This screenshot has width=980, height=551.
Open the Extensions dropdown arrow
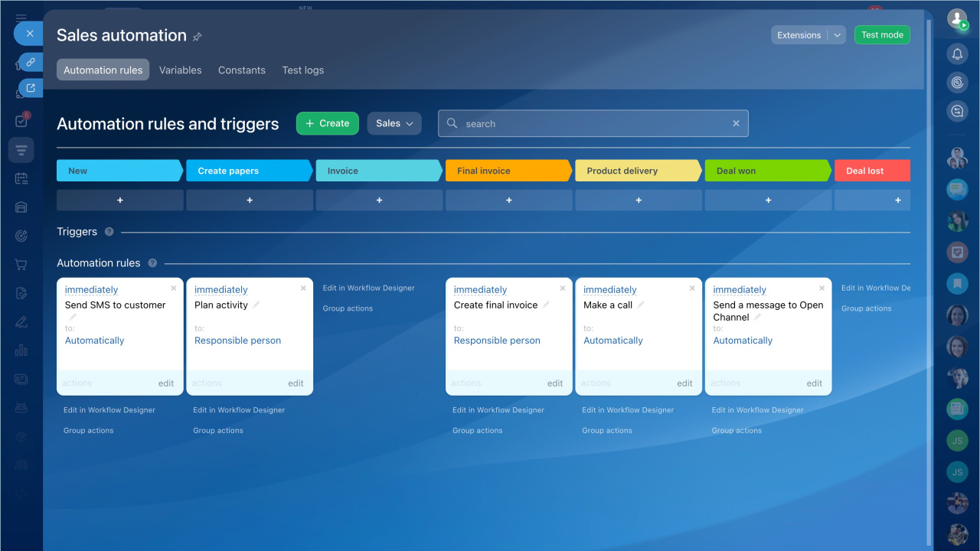pos(838,35)
